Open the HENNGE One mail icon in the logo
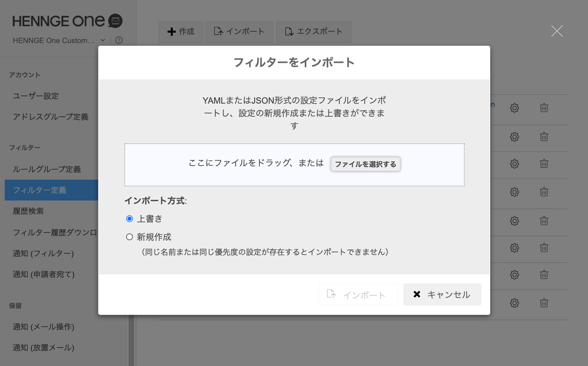Viewport: 588px width, 366px height. pyautogui.click(x=115, y=21)
